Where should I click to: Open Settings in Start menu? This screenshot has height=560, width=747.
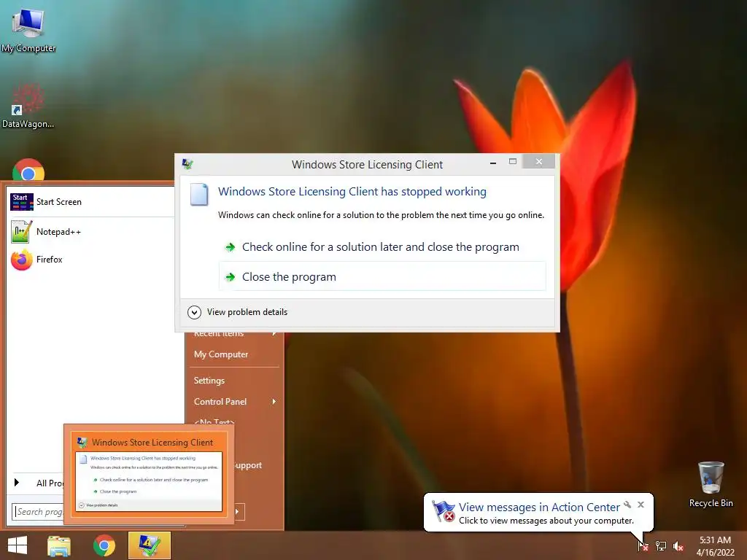click(209, 381)
